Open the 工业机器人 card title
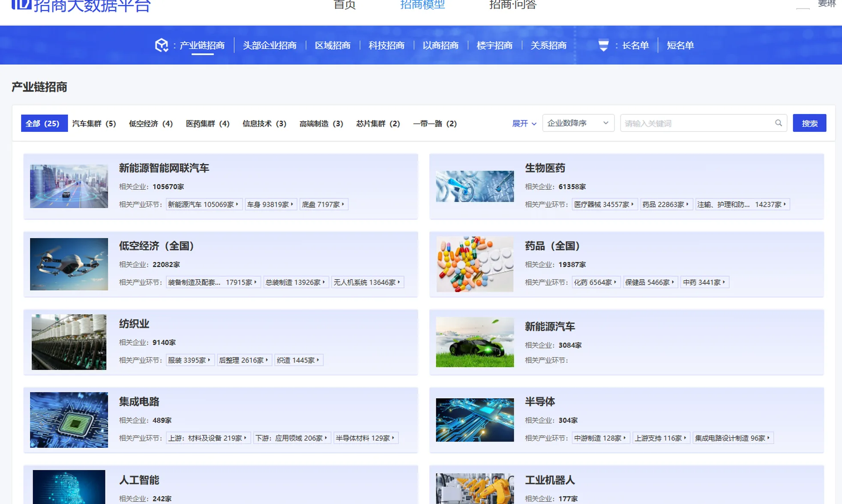842x504 pixels. coord(550,480)
